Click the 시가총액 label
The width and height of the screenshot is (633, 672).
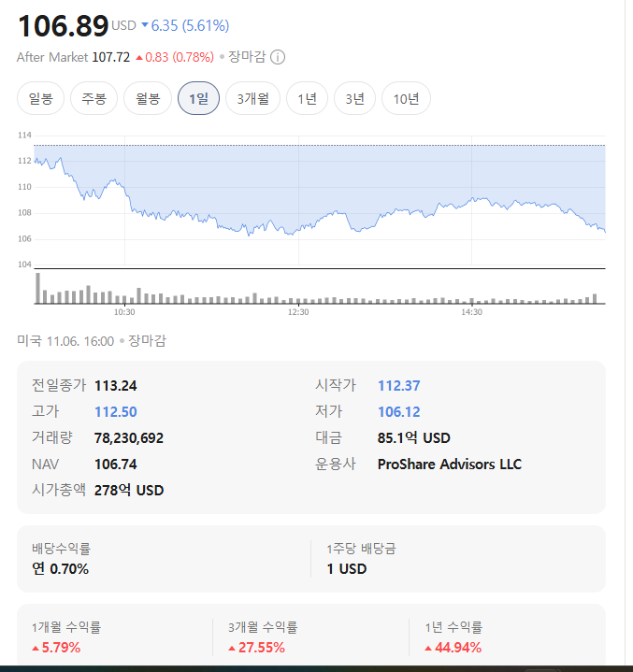pos(59,490)
